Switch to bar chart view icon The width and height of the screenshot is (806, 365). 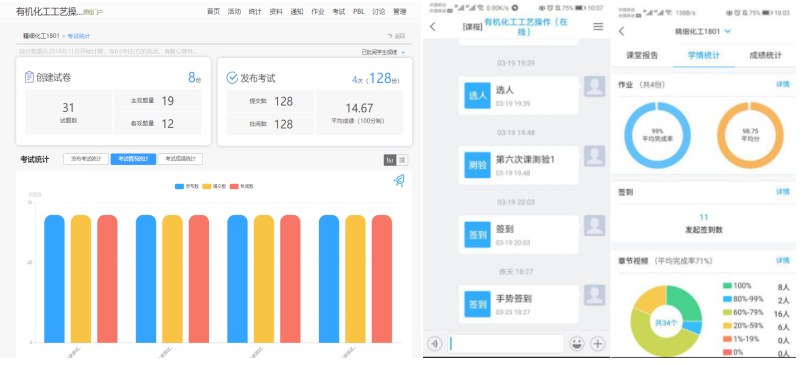click(390, 160)
